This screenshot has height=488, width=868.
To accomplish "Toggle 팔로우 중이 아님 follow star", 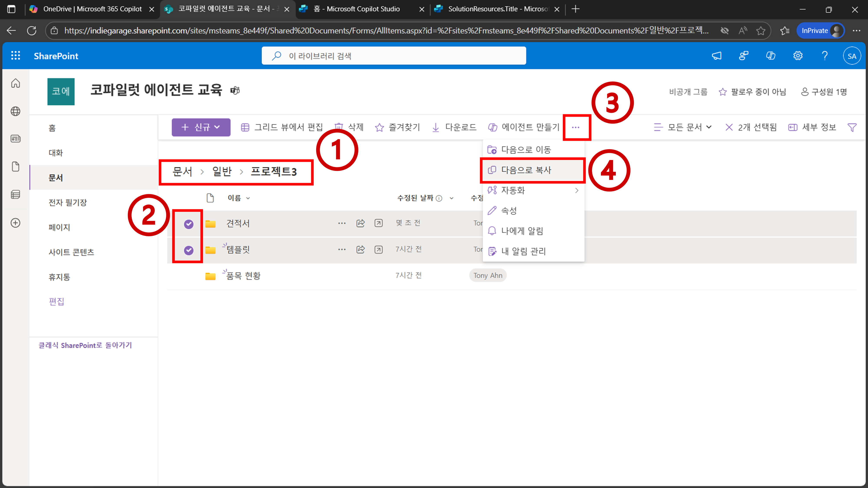I will coord(722,92).
